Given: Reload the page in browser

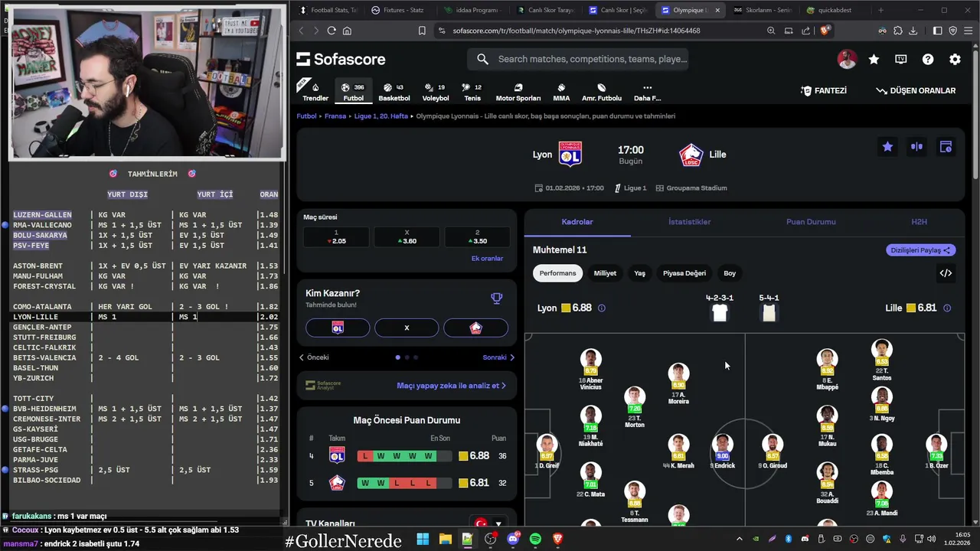Looking at the screenshot, I should pos(331,31).
